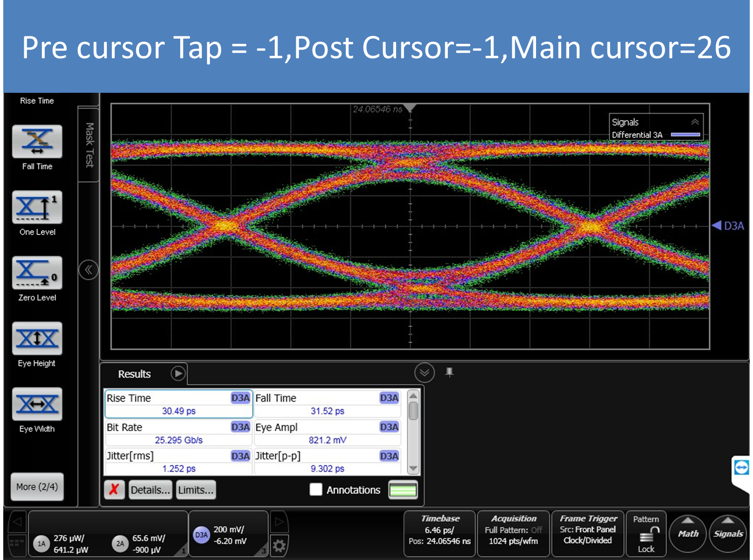Click the left channel page arrow
Screen dimensions: 753x560
(x=17, y=521)
